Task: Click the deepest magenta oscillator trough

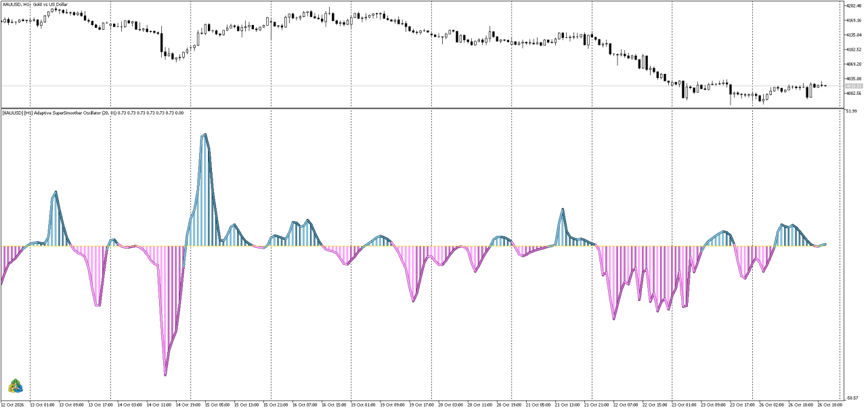Action: click(x=165, y=373)
